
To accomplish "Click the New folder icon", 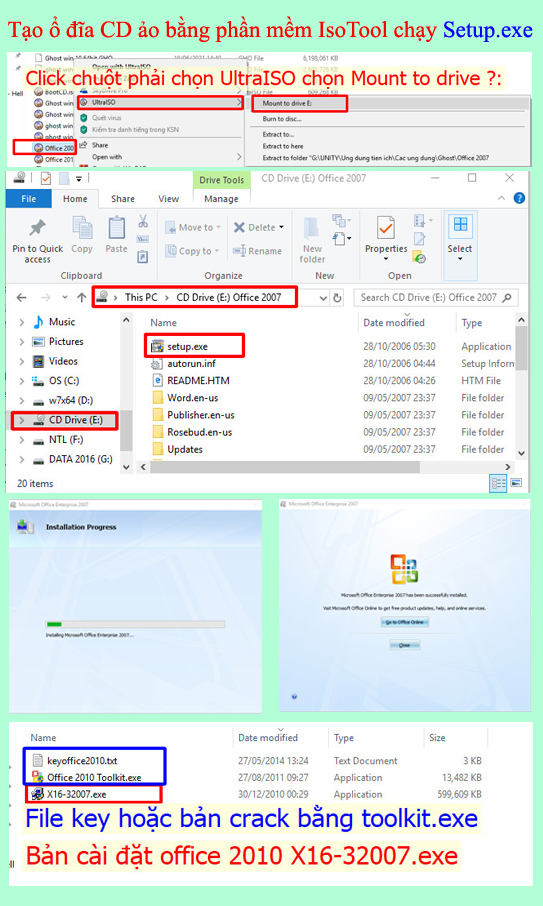I will (x=313, y=229).
